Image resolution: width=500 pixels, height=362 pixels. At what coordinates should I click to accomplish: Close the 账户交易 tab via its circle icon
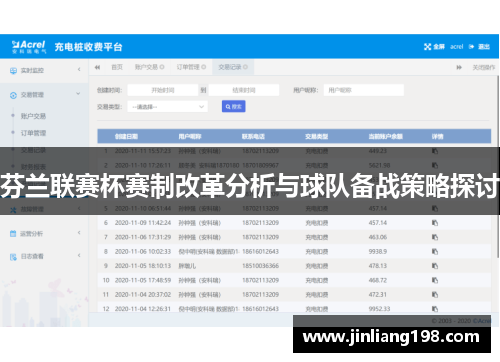pos(162,67)
